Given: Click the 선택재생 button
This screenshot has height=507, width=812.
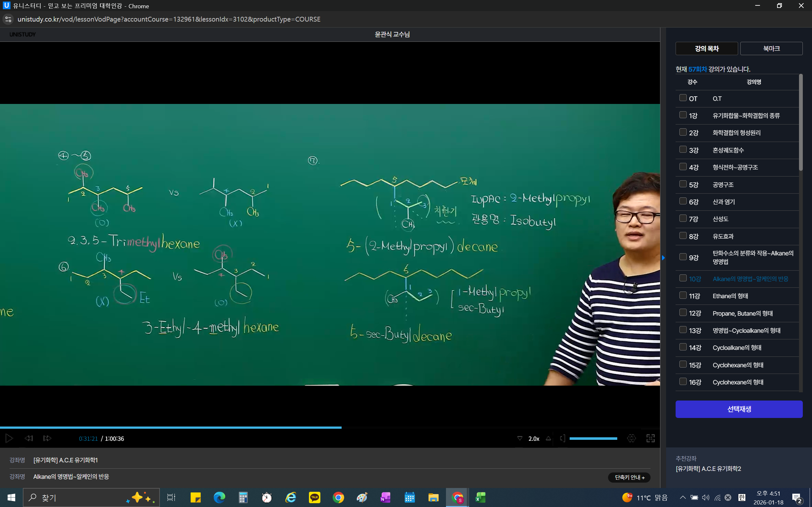Looking at the screenshot, I should click(739, 409).
